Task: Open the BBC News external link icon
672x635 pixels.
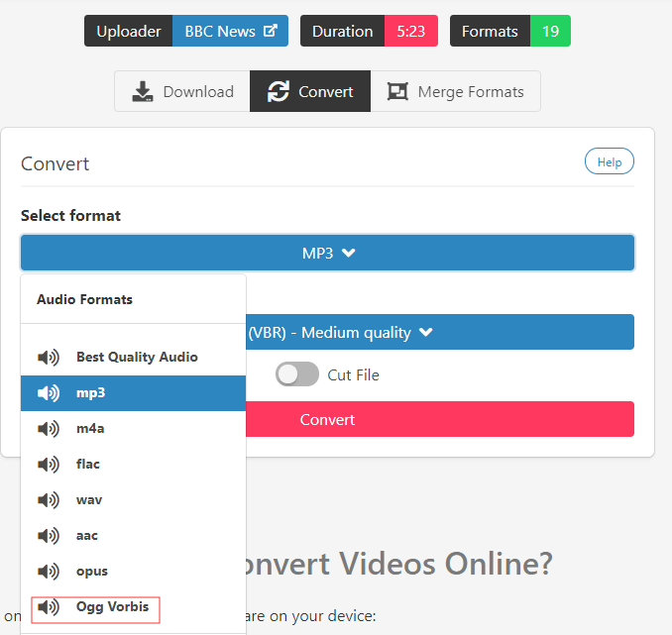Action: pos(270,31)
